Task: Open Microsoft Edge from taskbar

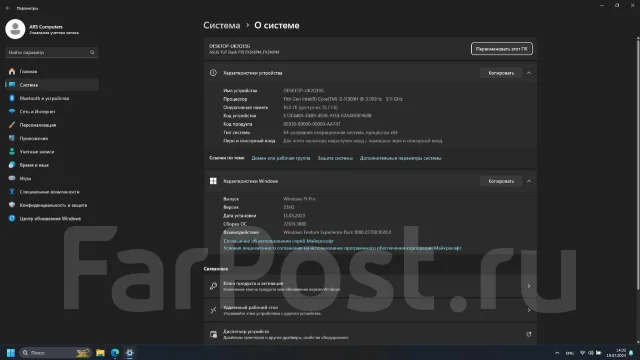Action: click(x=115, y=353)
